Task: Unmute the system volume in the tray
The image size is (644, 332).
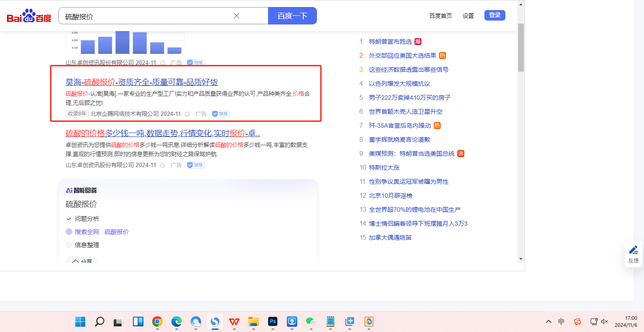Action: 605,322
